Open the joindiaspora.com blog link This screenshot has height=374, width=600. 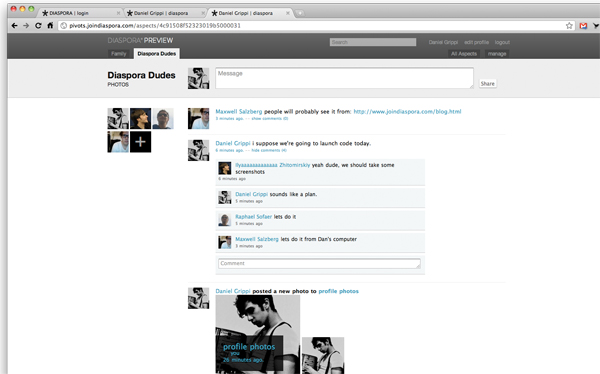(407, 112)
